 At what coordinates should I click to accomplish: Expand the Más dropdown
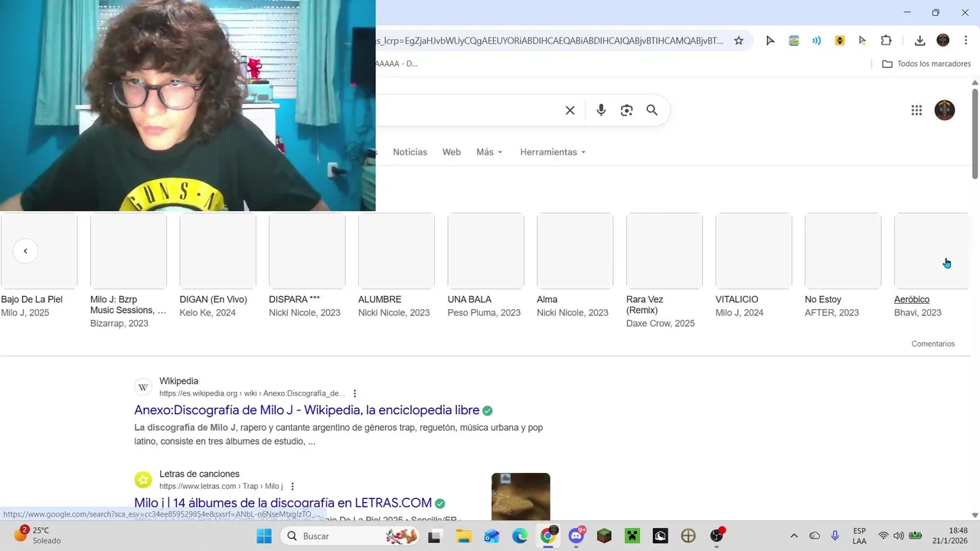489,152
